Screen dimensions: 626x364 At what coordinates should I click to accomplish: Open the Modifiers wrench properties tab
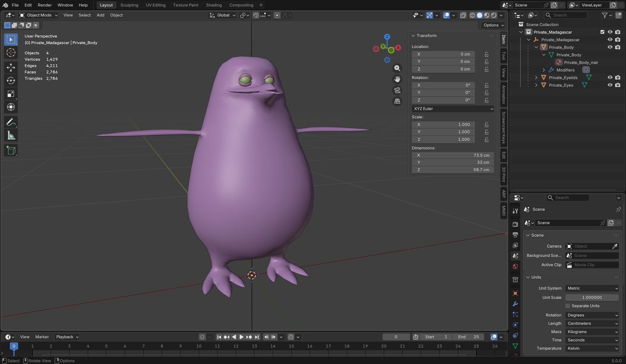[515, 304]
